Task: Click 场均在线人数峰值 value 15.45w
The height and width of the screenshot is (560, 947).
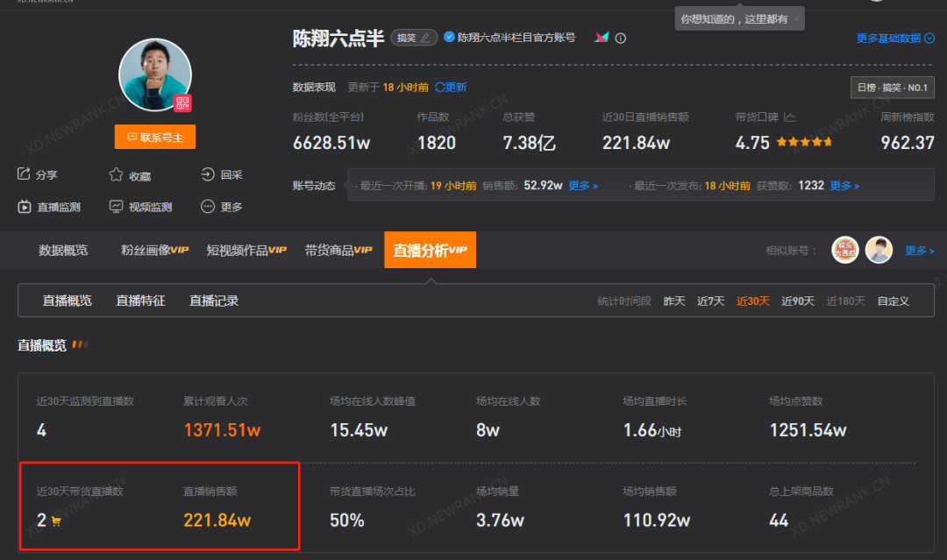Action: 359,430
